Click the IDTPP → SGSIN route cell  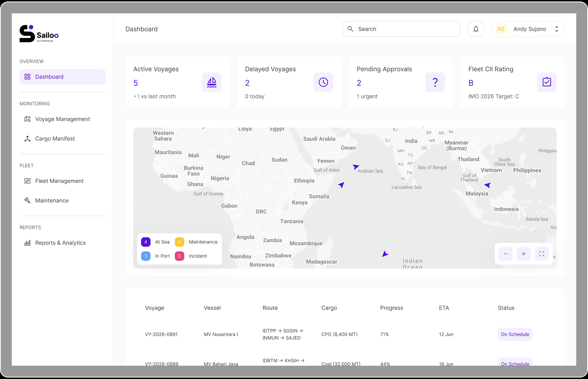click(283, 334)
